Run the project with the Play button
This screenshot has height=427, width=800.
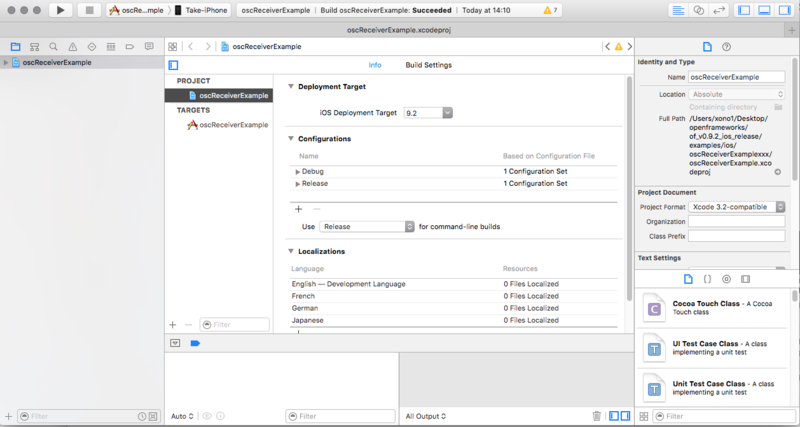click(x=61, y=10)
